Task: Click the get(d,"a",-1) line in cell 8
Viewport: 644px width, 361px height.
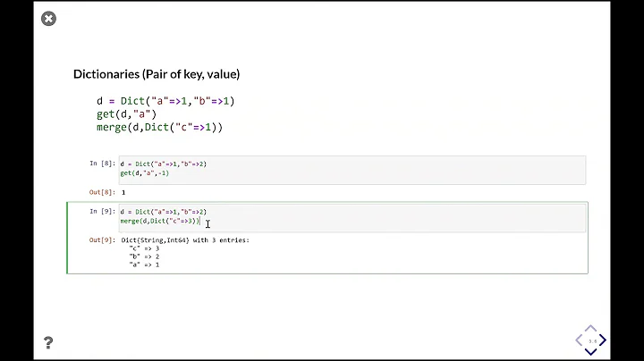Action: pos(149,173)
